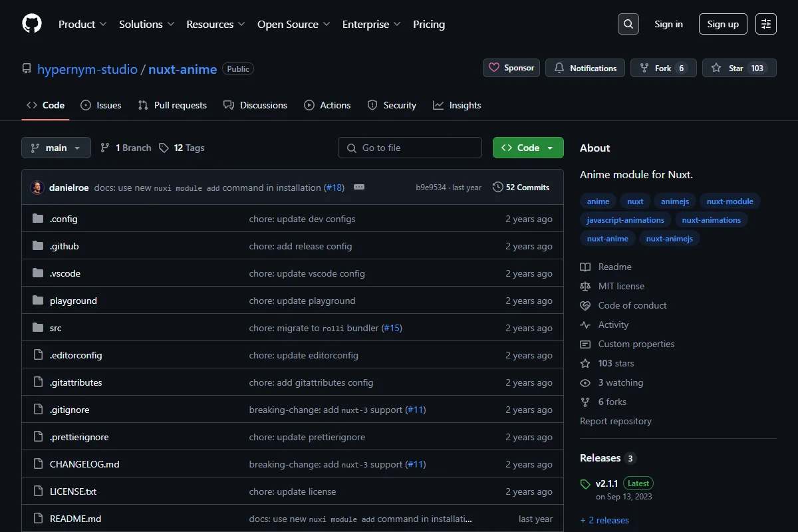Click the Star button

click(739, 68)
